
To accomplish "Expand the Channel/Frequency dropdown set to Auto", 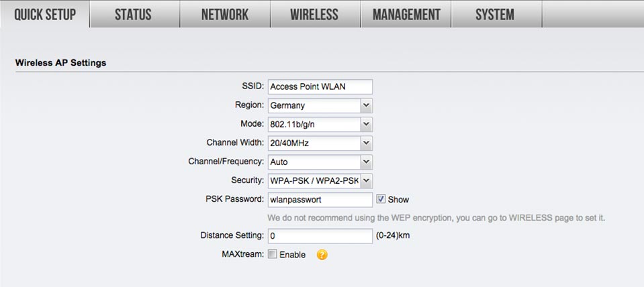I will (320, 162).
